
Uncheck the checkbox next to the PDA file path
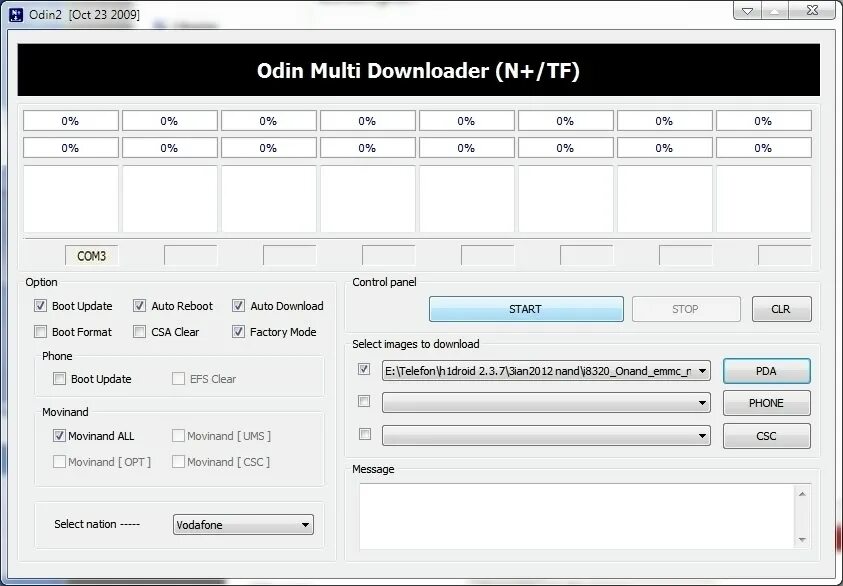tap(365, 369)
